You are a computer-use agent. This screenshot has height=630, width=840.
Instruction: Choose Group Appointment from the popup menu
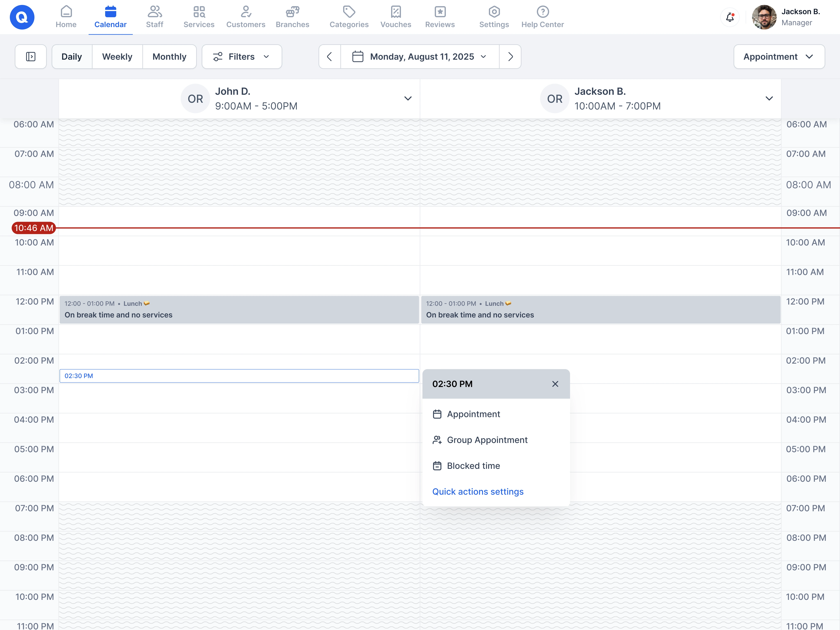tap(487, 440)
